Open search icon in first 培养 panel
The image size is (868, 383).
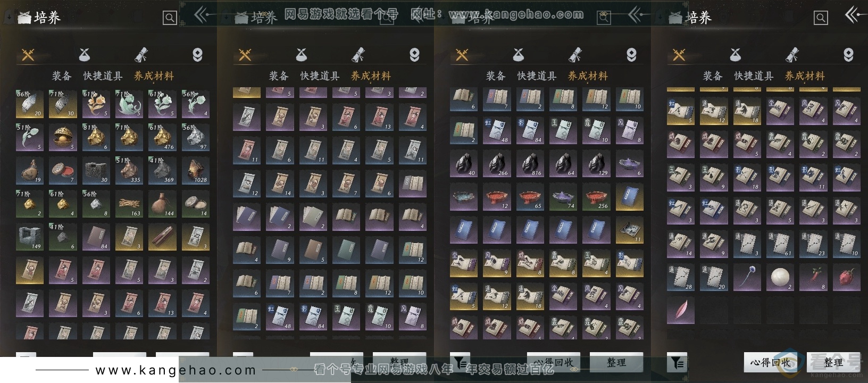click(x=170, y=18)
